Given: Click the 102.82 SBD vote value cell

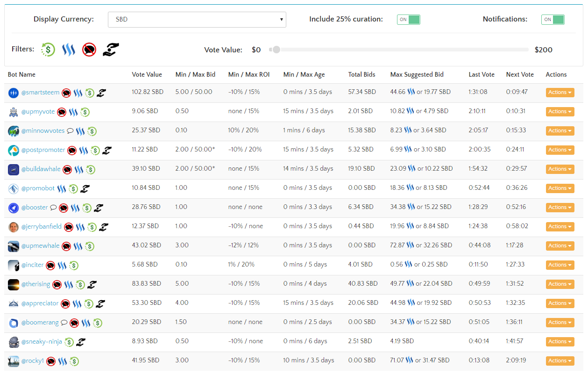Looking at the screenshot, I should (148, 92).
